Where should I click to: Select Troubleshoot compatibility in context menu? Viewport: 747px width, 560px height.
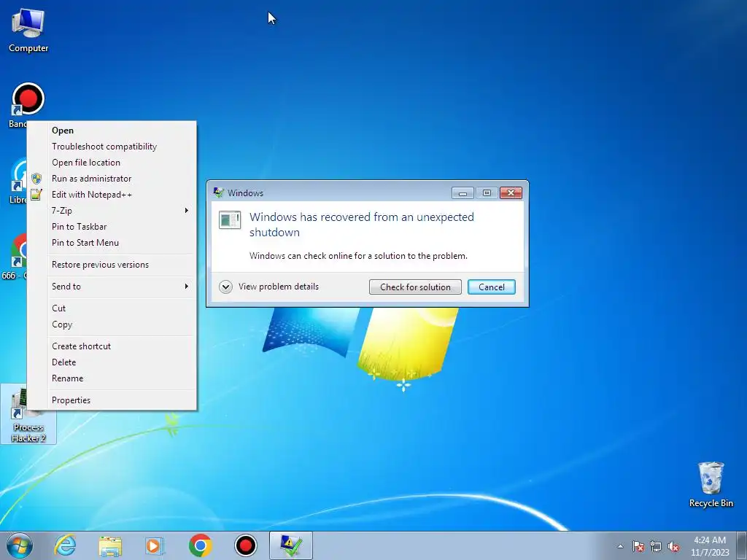click(112, 147)
